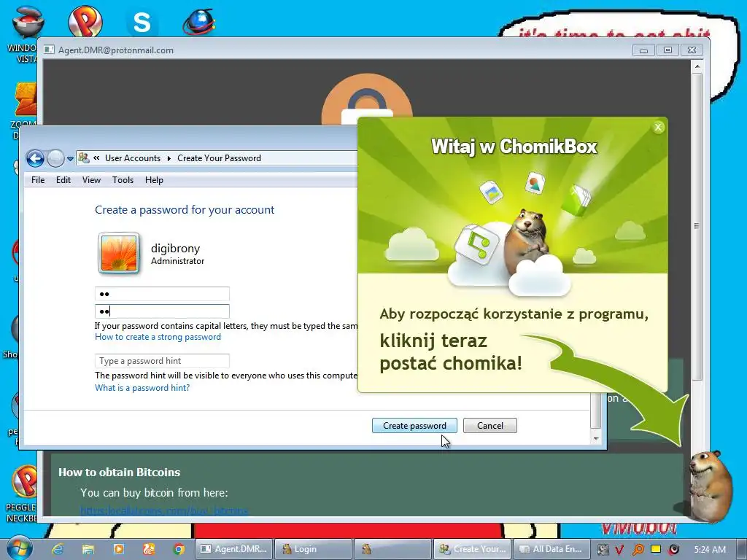This screenshot has height=560, width=747.
Task: Click the confirm password field
Action: coord(162,311)
